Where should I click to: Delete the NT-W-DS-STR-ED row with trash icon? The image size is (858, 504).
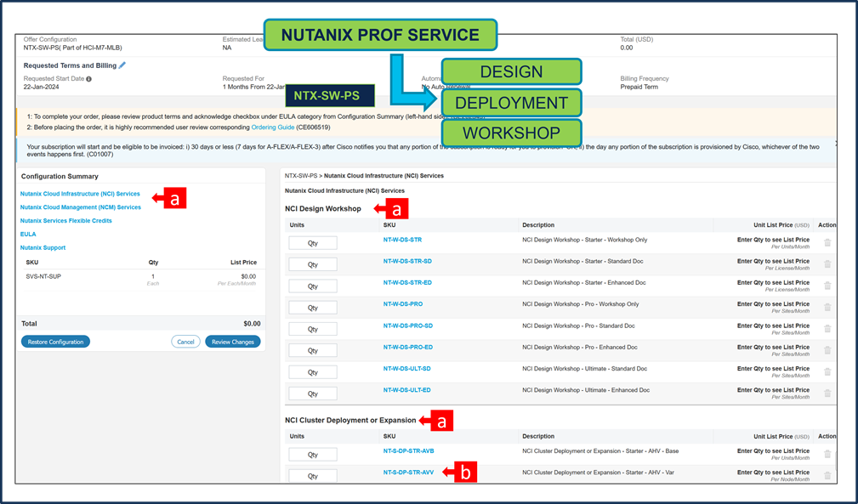tap(827, 286)
